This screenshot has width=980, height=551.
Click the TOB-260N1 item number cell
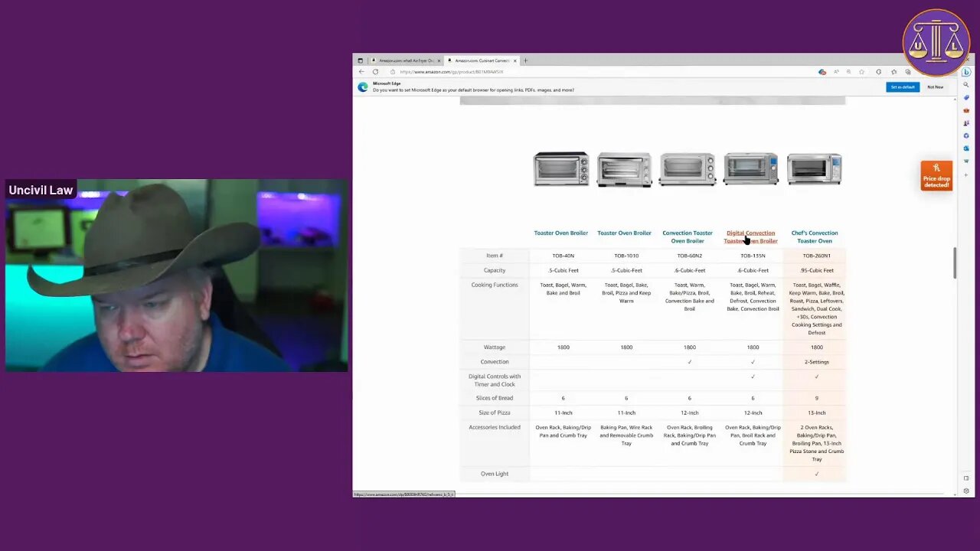click(x=817, y=256)
